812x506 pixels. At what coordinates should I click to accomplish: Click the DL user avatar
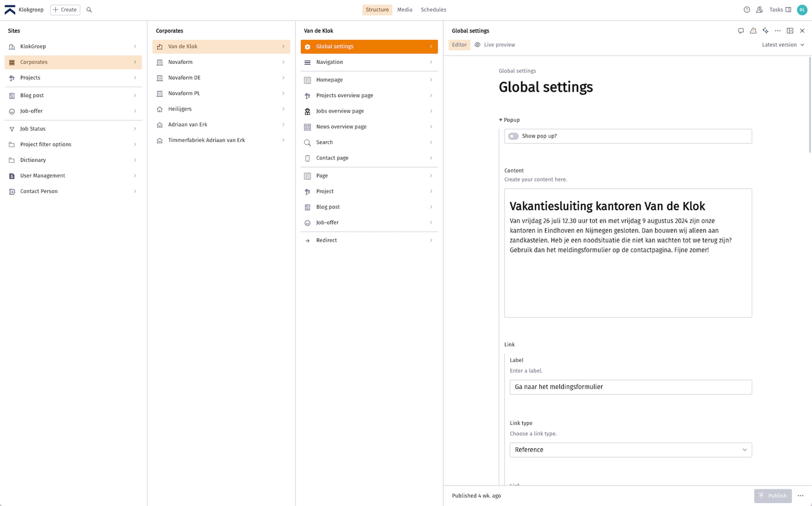click(x=802, y=10)
